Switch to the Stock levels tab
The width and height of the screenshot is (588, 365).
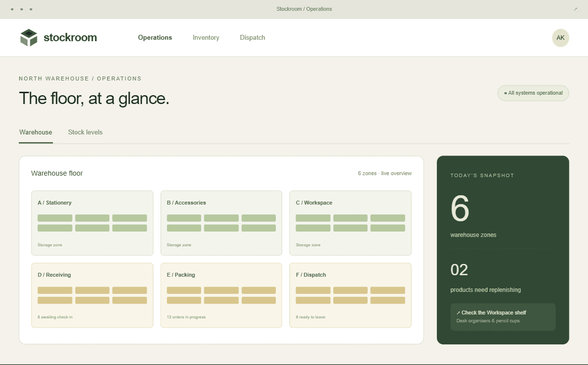(x=85, y=132)
